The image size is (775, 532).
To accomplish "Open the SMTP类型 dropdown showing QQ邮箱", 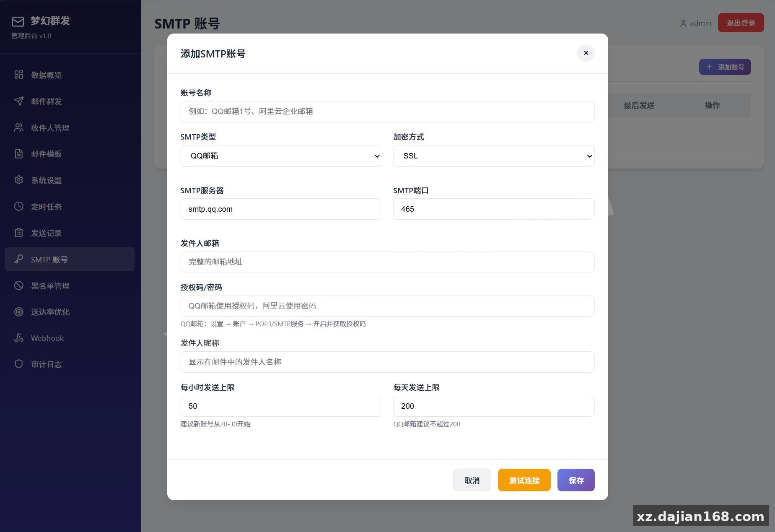I will (281, 156).
